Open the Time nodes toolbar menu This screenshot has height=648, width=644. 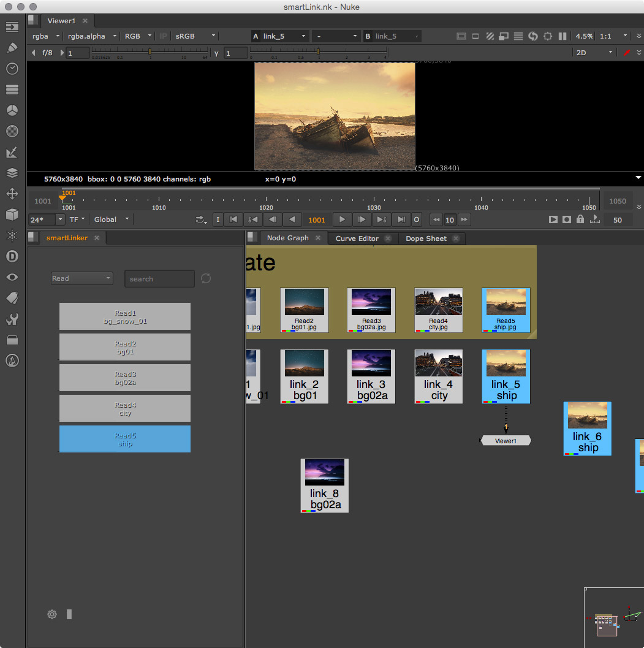tap(12, 69)
